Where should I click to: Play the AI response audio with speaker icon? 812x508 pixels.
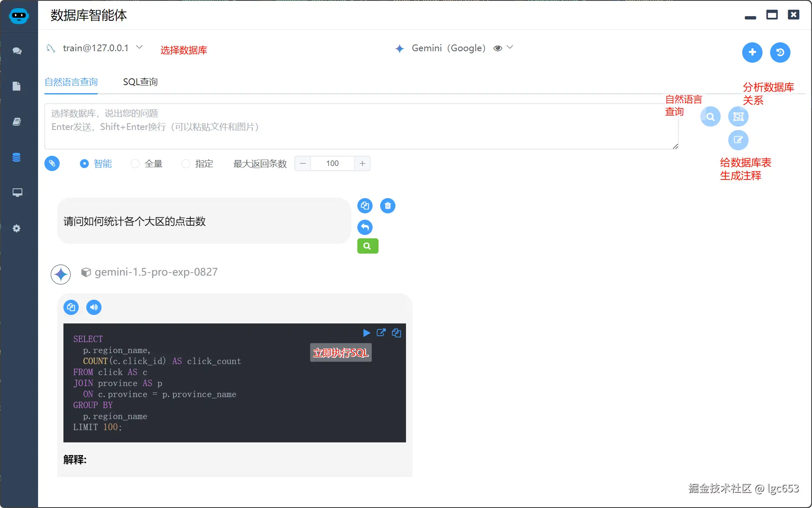[x=93, y=307]
